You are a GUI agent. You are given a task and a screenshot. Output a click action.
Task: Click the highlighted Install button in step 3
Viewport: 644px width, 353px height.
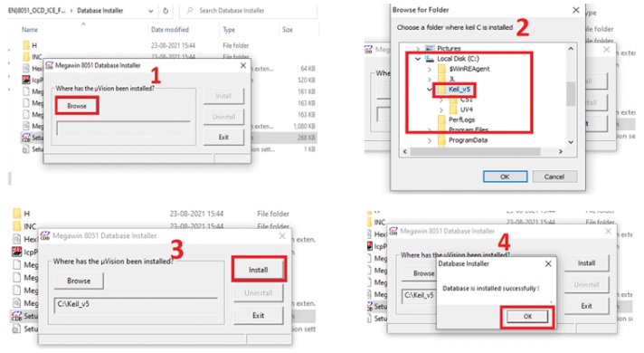click(259, 270)
